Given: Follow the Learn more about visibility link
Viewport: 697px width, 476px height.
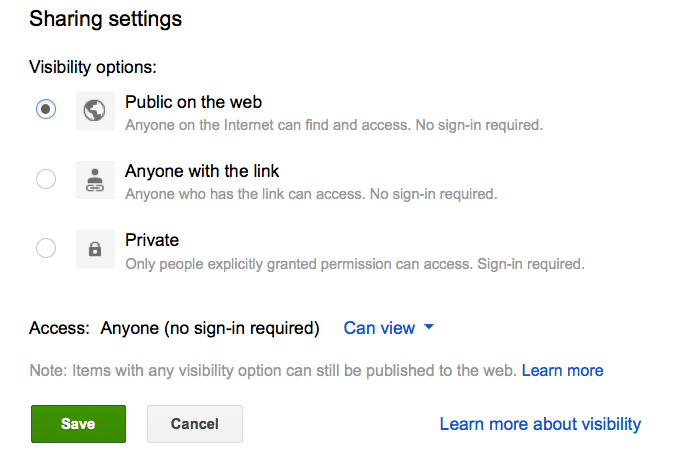Looking at the screenshot, I should (540, 424).
